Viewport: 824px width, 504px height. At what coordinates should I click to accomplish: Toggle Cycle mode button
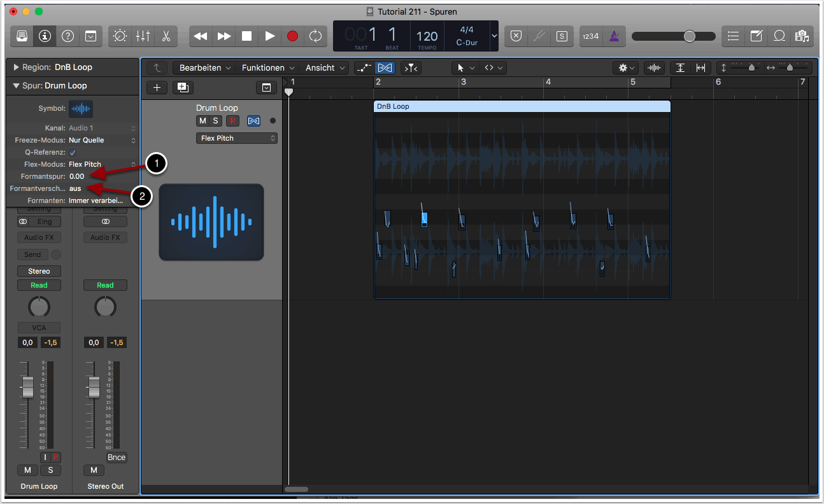(x=315, y=36)
